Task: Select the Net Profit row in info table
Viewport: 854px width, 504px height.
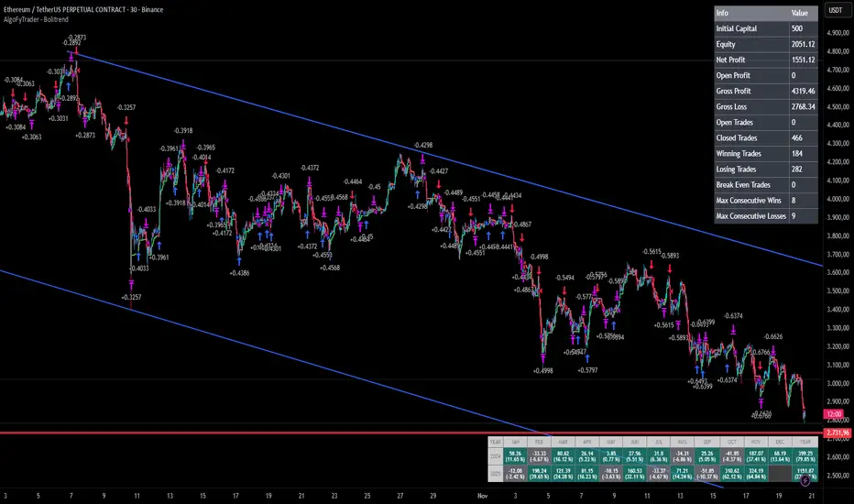Action: click(x=766, y=60)
